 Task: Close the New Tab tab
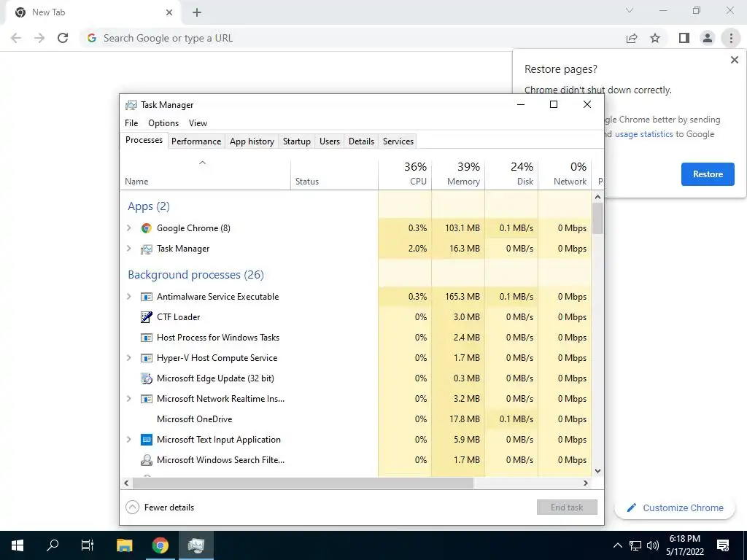169,12
